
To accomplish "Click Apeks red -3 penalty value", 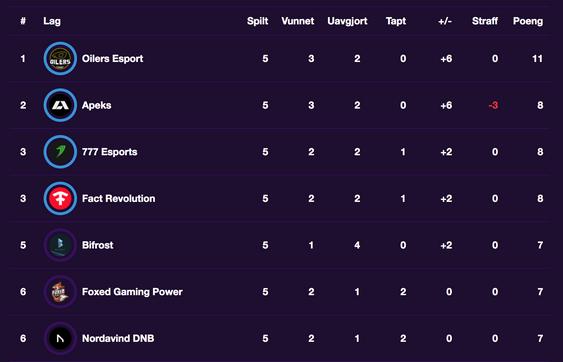I will [x=493, y=105].
